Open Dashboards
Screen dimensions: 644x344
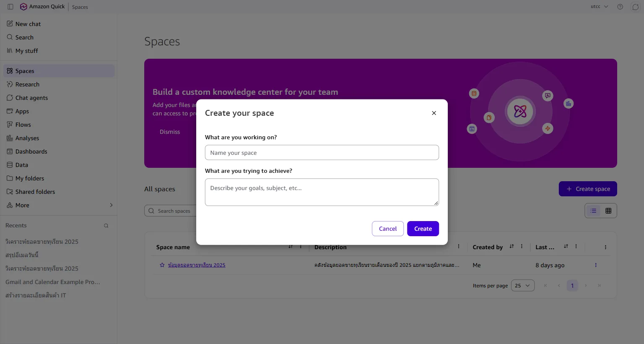tap(59, 151)
